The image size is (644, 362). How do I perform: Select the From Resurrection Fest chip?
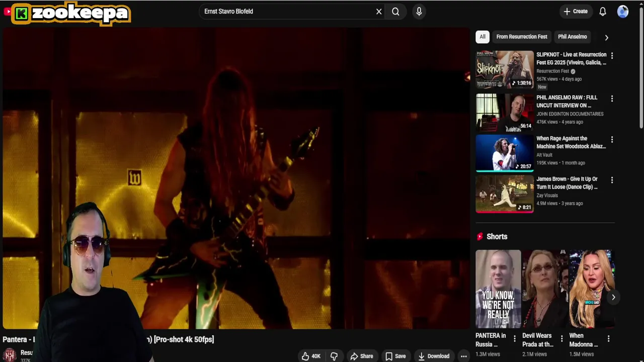(522, 37)
